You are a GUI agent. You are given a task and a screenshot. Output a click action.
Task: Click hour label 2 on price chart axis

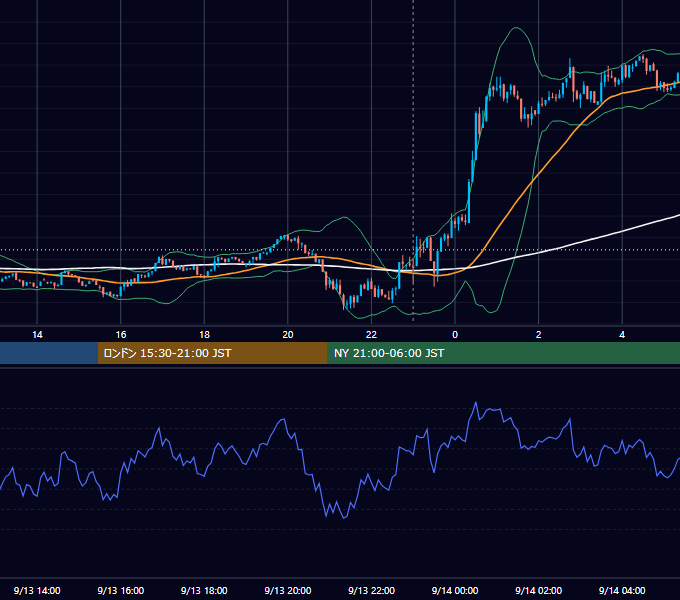click(x=539, y=335)
